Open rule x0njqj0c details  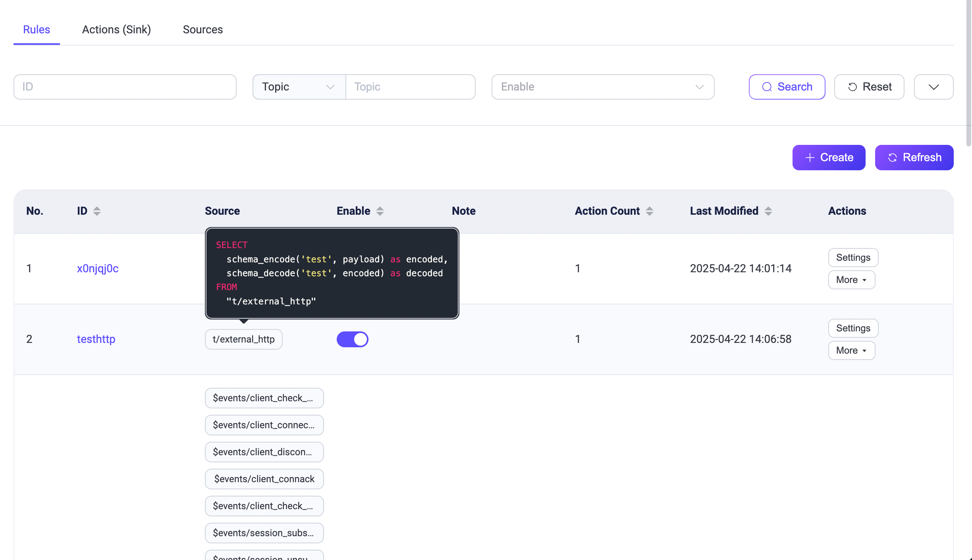(x=98, y=269)
